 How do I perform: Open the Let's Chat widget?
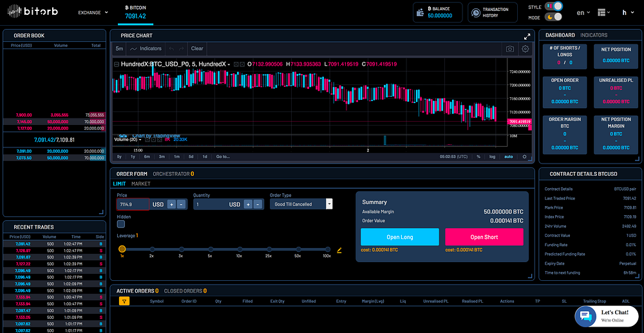click(608, 316)
